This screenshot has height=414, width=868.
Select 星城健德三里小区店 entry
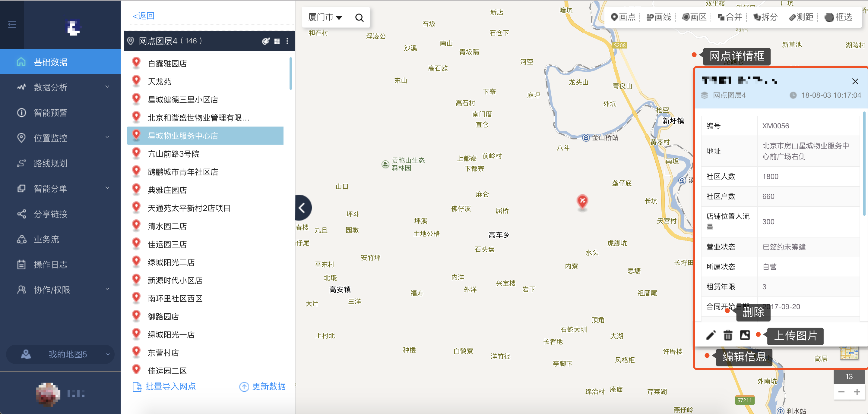pyautogui.click(x=205, y=100)
